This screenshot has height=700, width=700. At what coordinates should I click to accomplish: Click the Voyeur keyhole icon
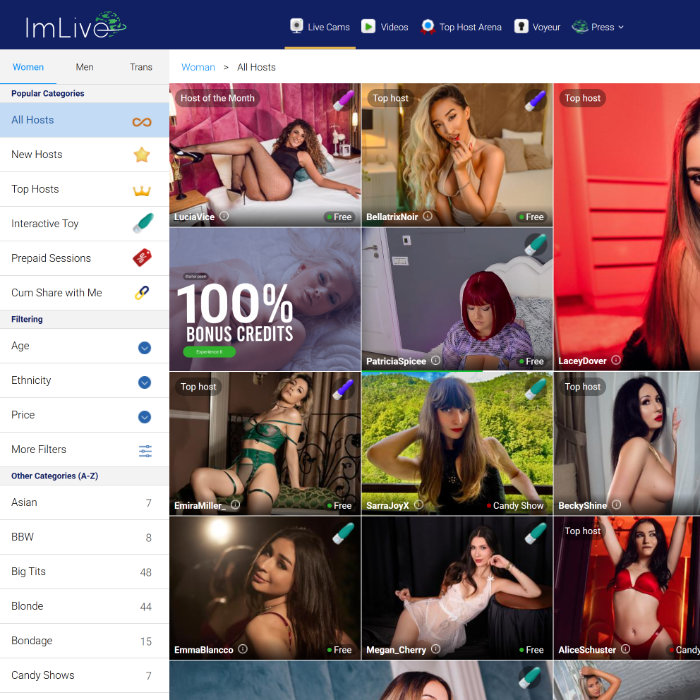521,26
